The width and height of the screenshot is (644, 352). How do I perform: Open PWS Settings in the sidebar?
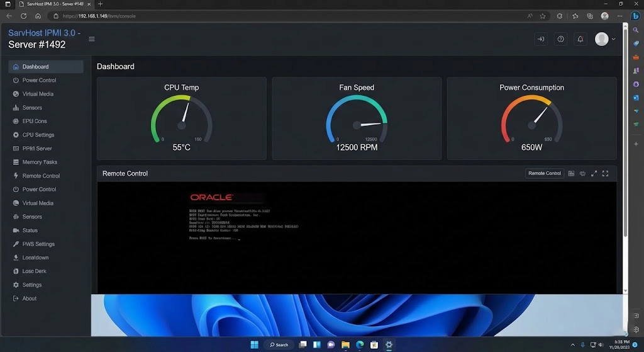click(x=46, y=244)
